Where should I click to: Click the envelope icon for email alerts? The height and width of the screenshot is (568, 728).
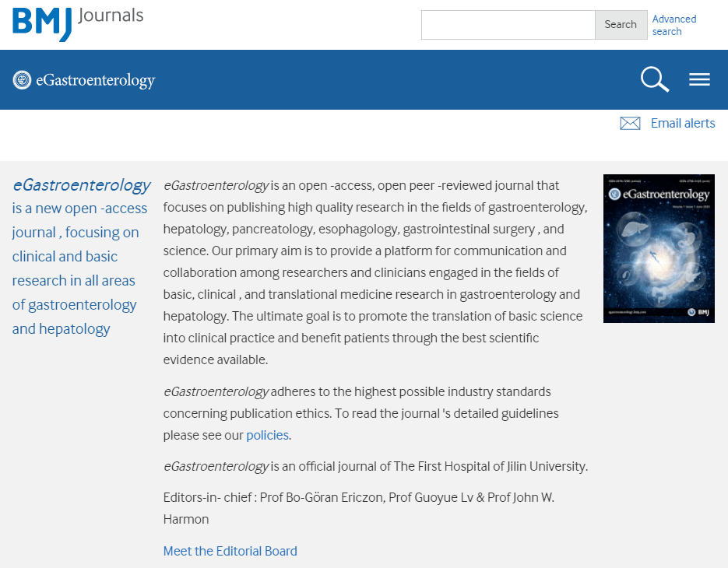pos(630,124)
